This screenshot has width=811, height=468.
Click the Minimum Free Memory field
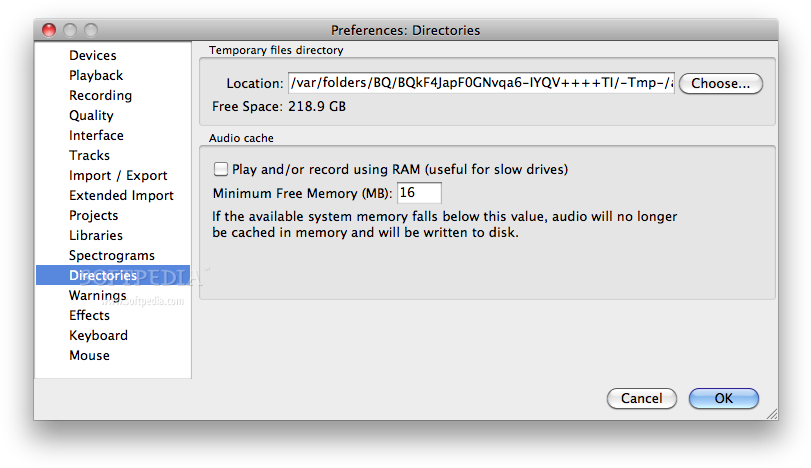[x=419, y=193]
